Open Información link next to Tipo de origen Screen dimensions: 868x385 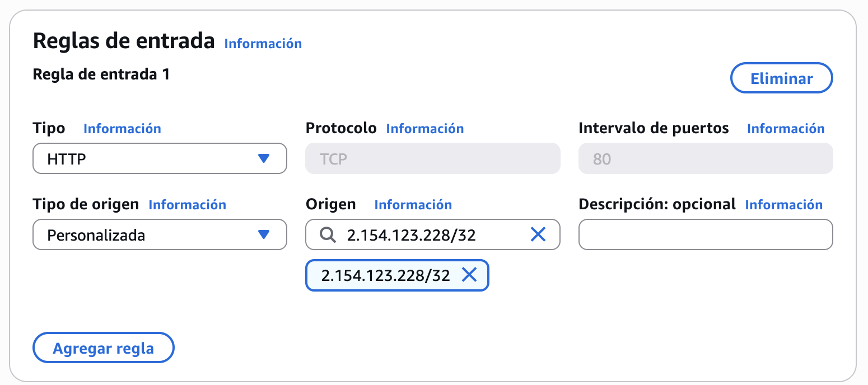point(187,205)
